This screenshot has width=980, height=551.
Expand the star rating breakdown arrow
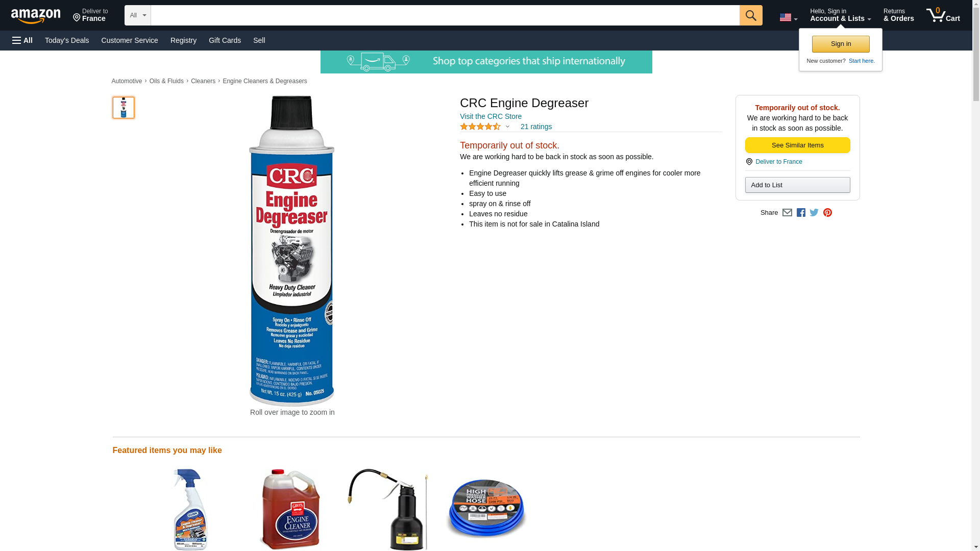[507, 127]
